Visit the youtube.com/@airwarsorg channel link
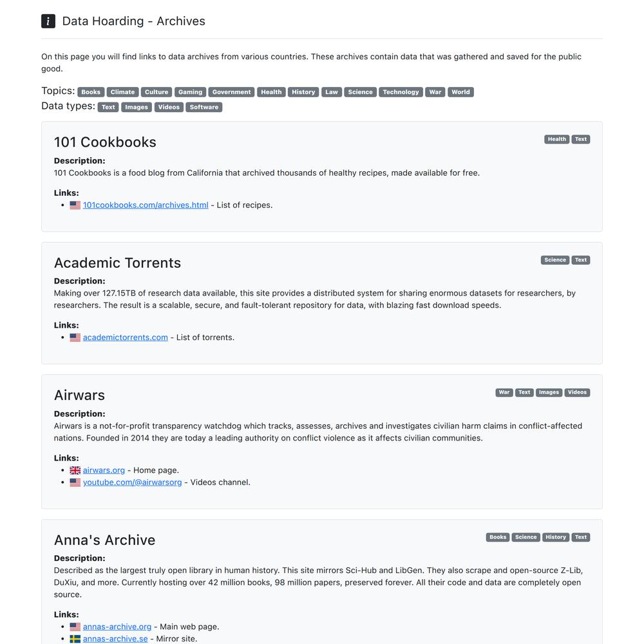The image size is (644, 644). point(132,482)
